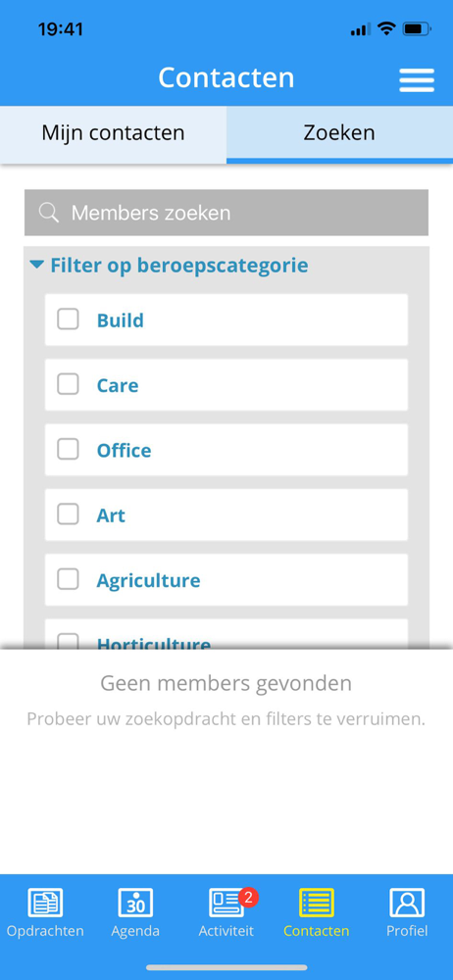Enable the Care category checkbox

coord(69,384)
